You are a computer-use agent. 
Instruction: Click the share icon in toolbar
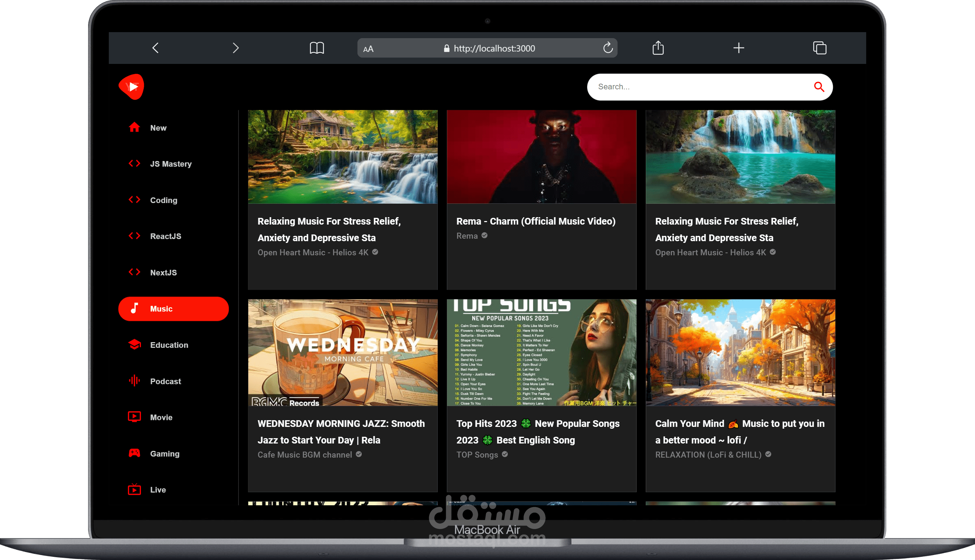click(x=658, y=48)
